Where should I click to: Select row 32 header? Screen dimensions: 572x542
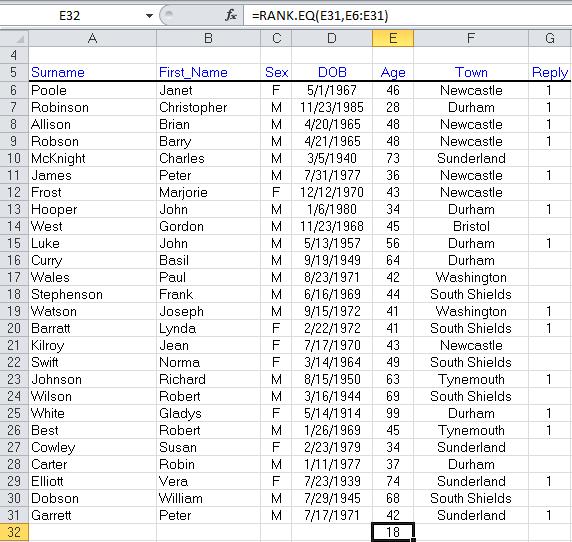tap(14, 532)
